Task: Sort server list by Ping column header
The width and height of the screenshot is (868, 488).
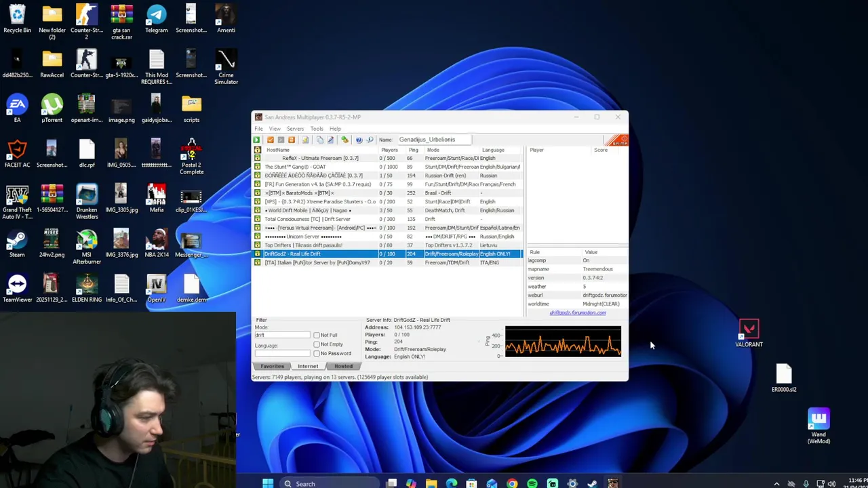Action: [x=414, y=150]
